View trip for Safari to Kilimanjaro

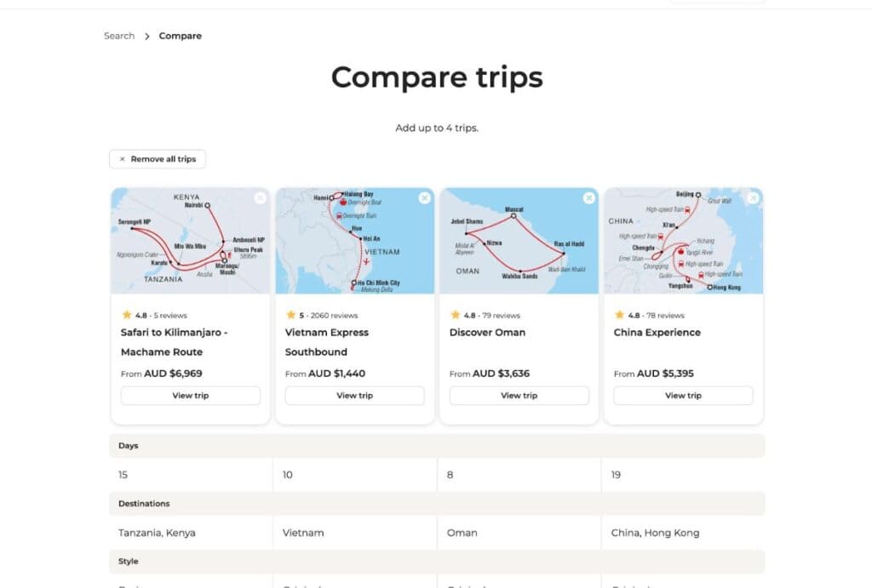point(191,396)
